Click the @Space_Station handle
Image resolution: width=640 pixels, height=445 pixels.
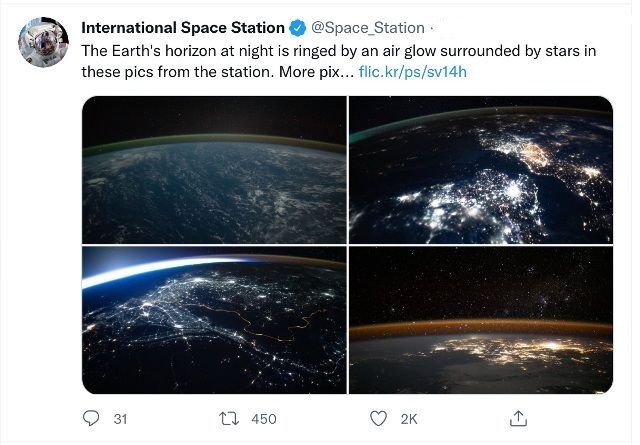click(x=369, y=28)
